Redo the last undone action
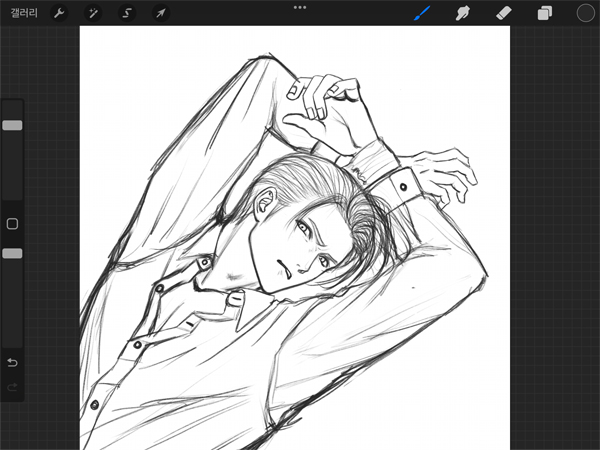Screen dimensions: 600x450 (x=12, y=387)
